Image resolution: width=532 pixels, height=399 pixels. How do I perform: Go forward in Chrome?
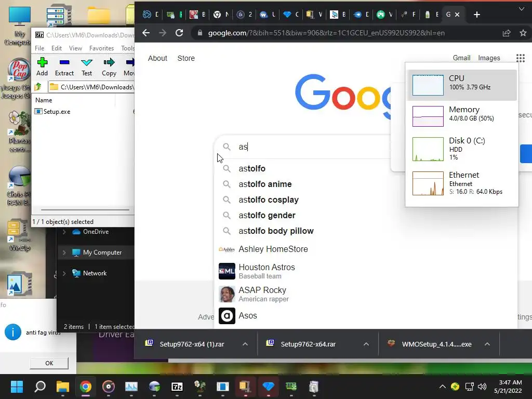point(163,33)
